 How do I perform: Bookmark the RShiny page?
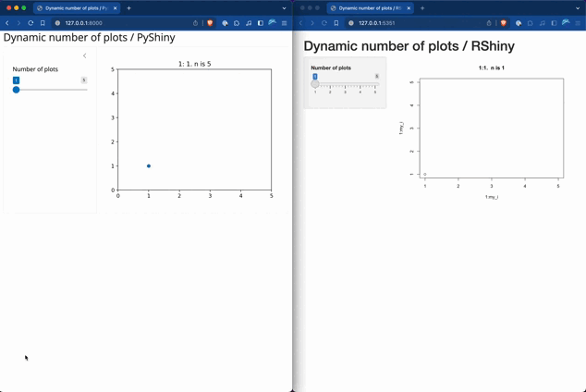click(x=336, y=23)
